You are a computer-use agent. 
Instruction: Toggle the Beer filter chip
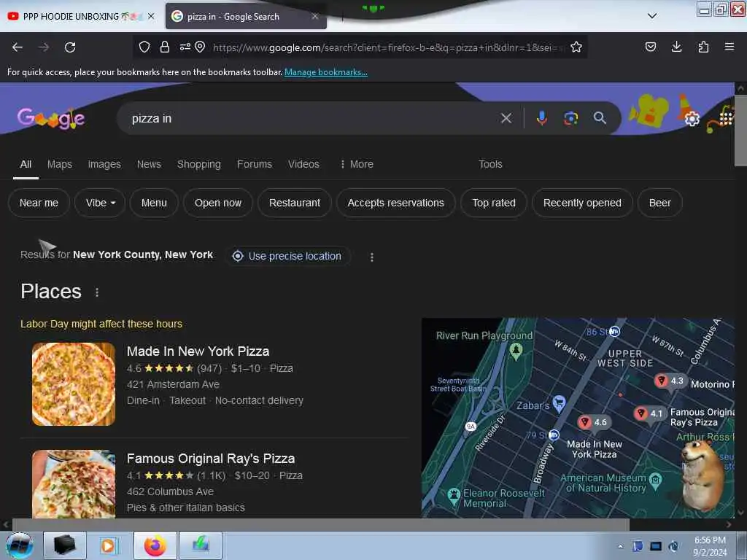(x=659, y=203)
